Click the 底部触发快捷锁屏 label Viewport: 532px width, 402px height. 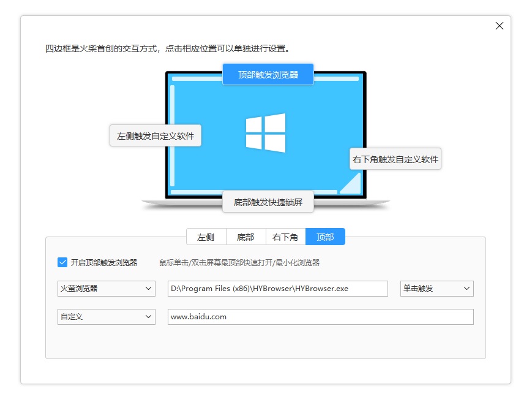click(x=268, y=202)
